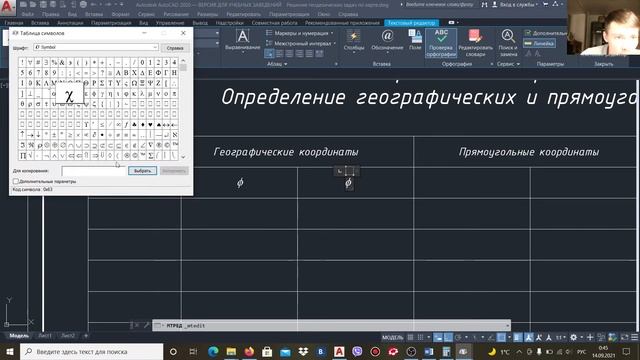
Task: Open File Explorer from taskbar
Action: tap(231, 351)
